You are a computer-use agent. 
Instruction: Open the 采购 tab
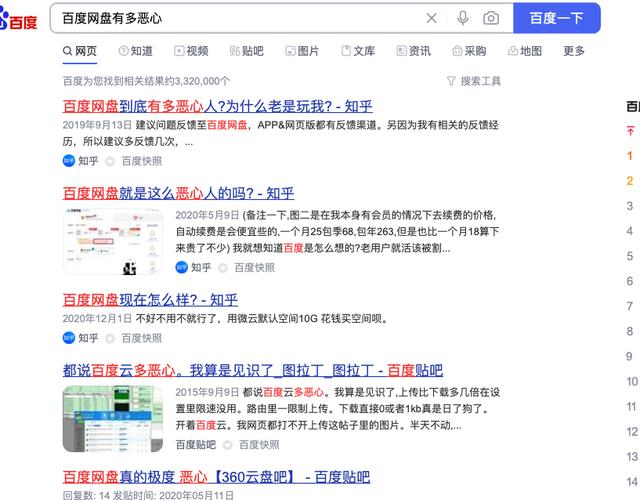click(x=469, y=51)
